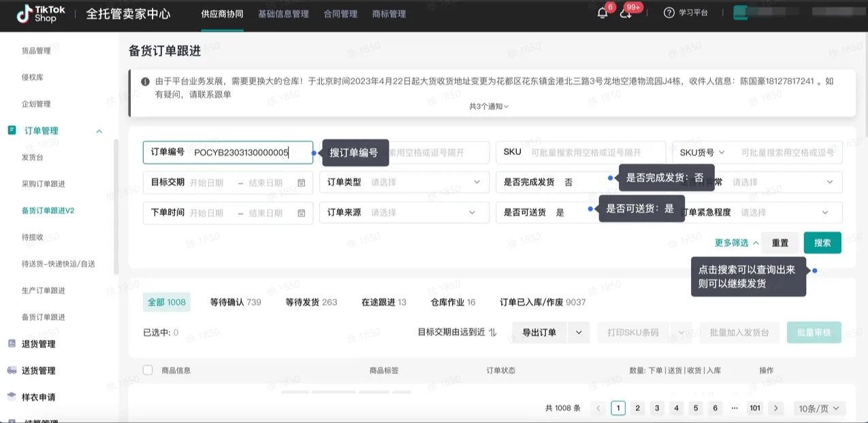This screenshot has width=868, height=423.
Task: Click the learning platform help icon
Action: (x=669, y=13)
